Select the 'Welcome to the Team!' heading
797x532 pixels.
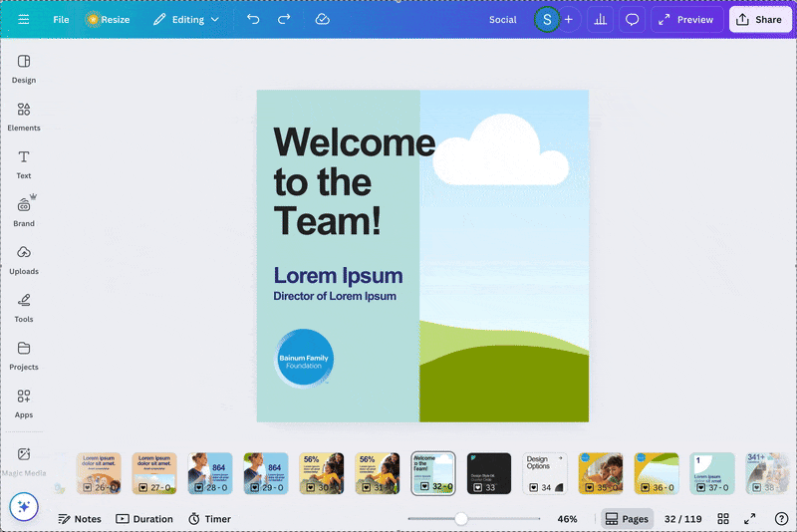click(x=354, y=181)
